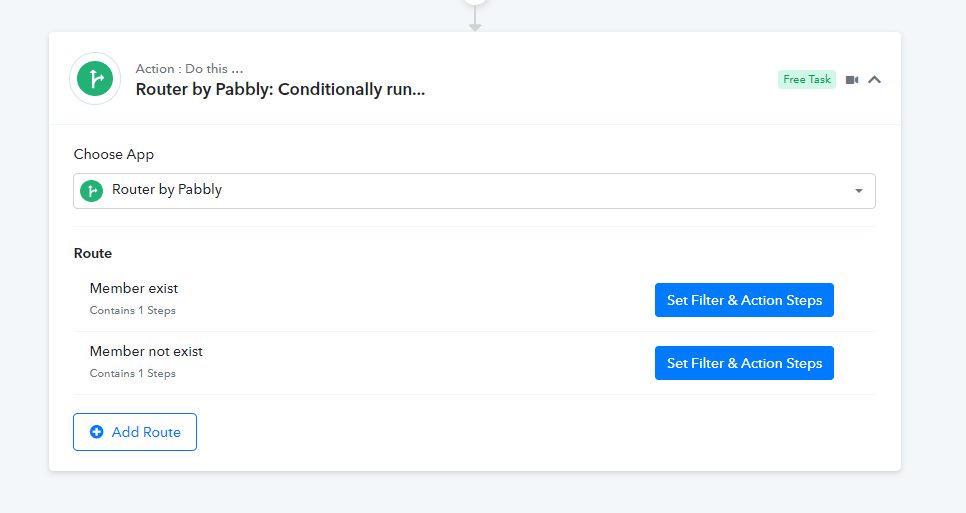Screen dimensions: 966x513
Task: Collapse the Router action step with chevron
Action: 874,79
